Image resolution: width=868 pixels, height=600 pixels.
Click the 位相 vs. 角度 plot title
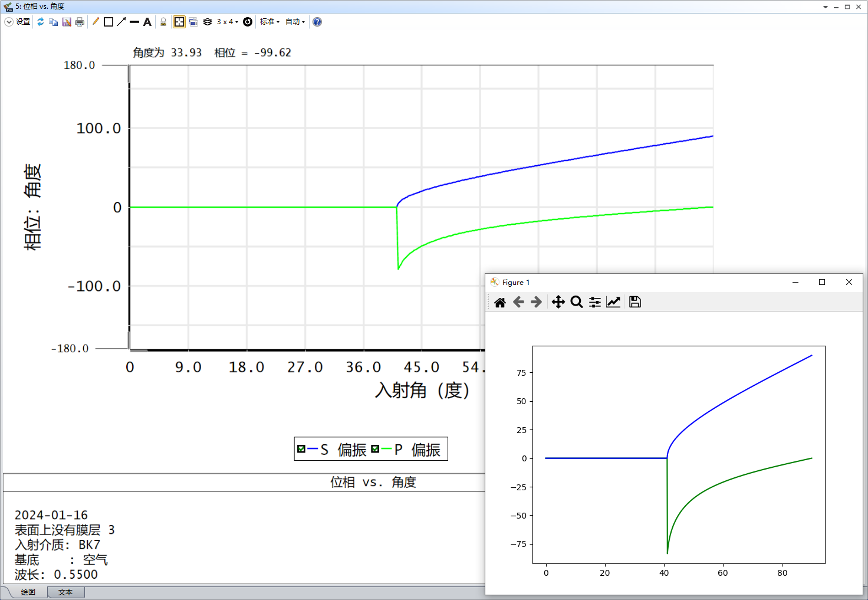(373, 482)
